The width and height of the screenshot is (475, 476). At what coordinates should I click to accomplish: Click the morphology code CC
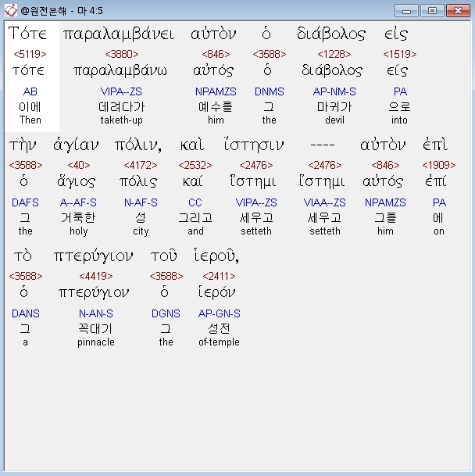tap(195, 202)
